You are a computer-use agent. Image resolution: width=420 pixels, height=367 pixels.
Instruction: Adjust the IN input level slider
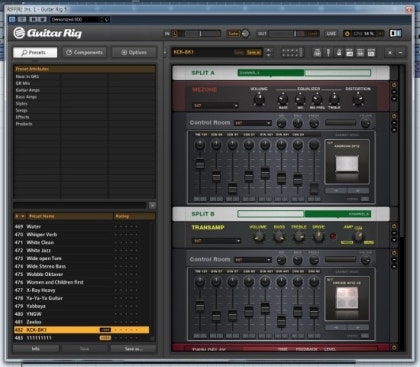tap(202, 34)
